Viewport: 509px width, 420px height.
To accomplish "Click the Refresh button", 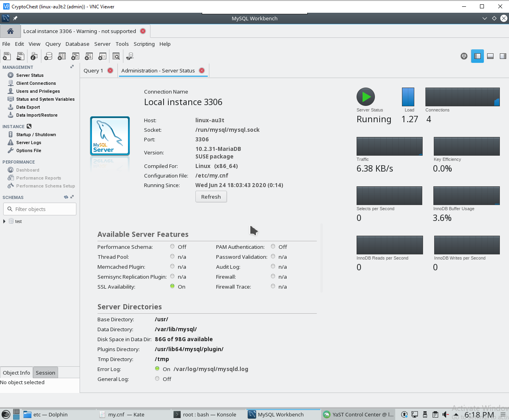I will [x=211, y=197].
